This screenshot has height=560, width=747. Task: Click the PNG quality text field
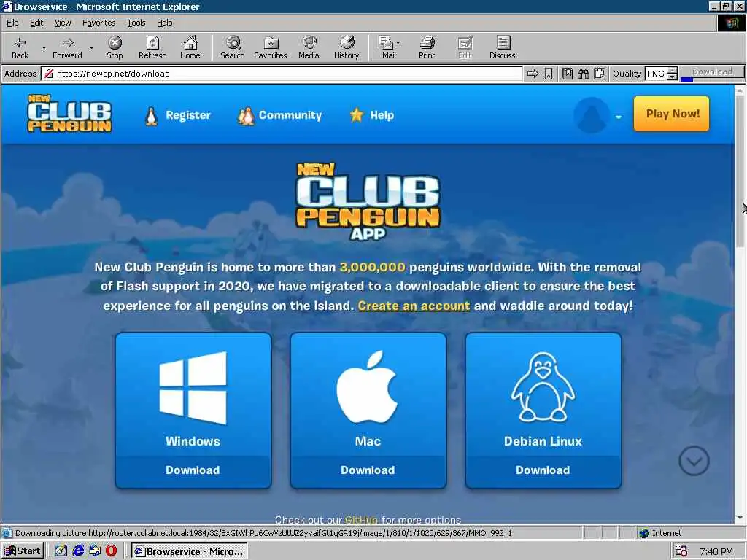656,74
